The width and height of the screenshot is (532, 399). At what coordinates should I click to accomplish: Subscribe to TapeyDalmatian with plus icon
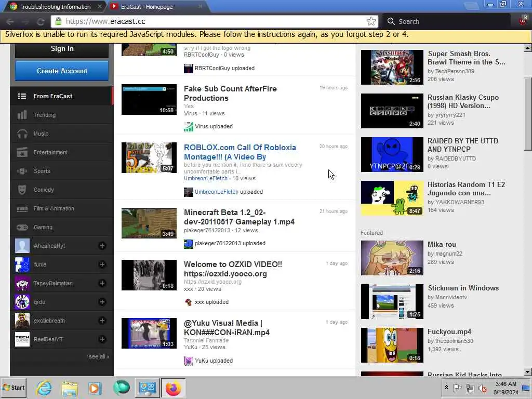tap(102, 283)
